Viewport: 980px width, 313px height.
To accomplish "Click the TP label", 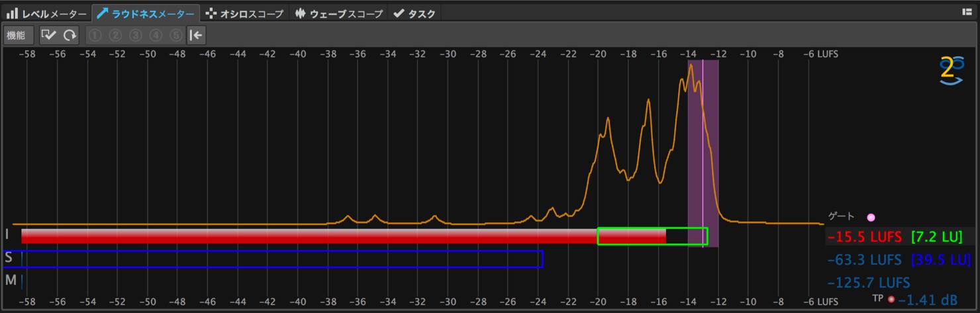I will tap(877, 298).
